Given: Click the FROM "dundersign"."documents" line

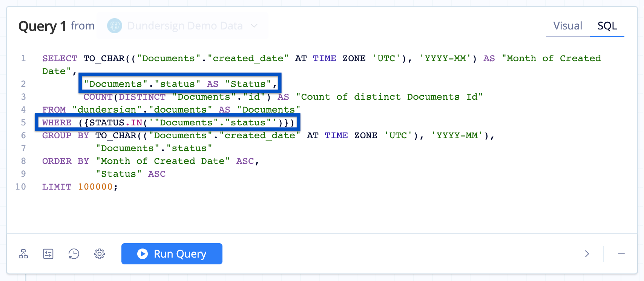Looking at the screenshot, I should coord(171,110).
